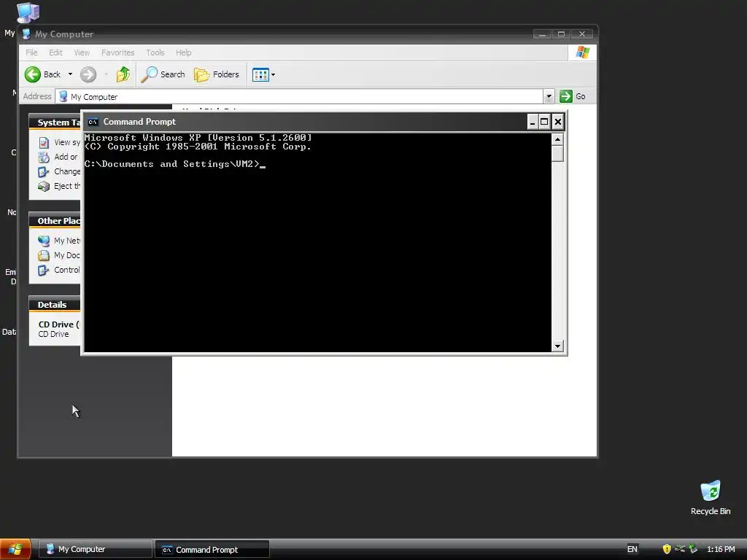The image size is (747, 560).
Task: Open the Back history dropdown arrow
Action: (x=70, y=74)
